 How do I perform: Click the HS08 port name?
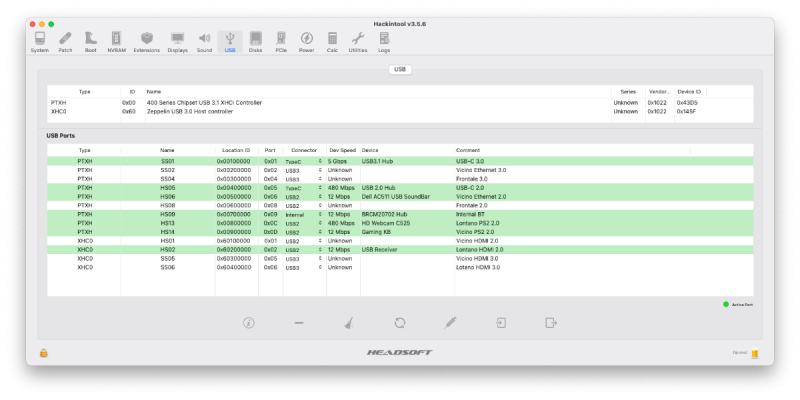167,205
